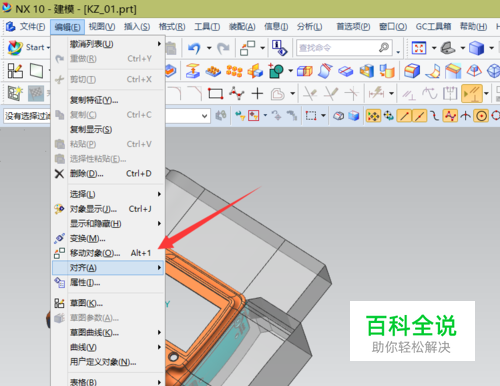The image size is (500, 386).
Task: Open the Undo list dropdown arrow
Action: (x=209, y=48)
